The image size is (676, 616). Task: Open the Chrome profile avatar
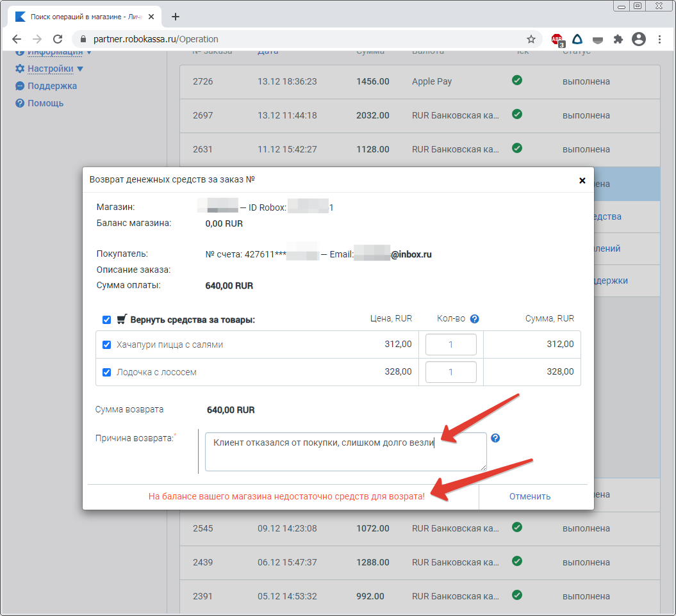click(x=638, y=40)
